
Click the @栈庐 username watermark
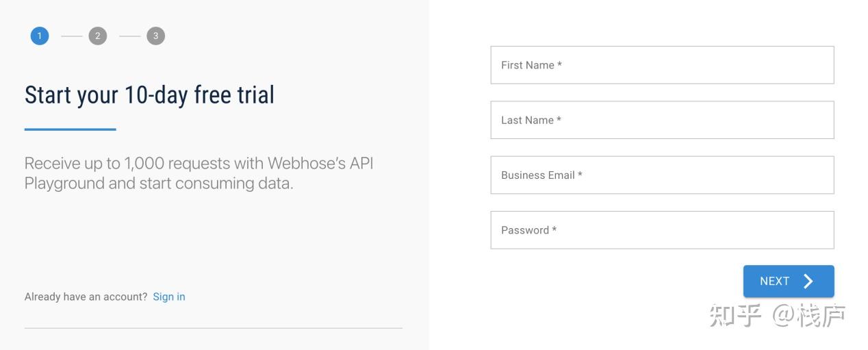pos(809,315)
